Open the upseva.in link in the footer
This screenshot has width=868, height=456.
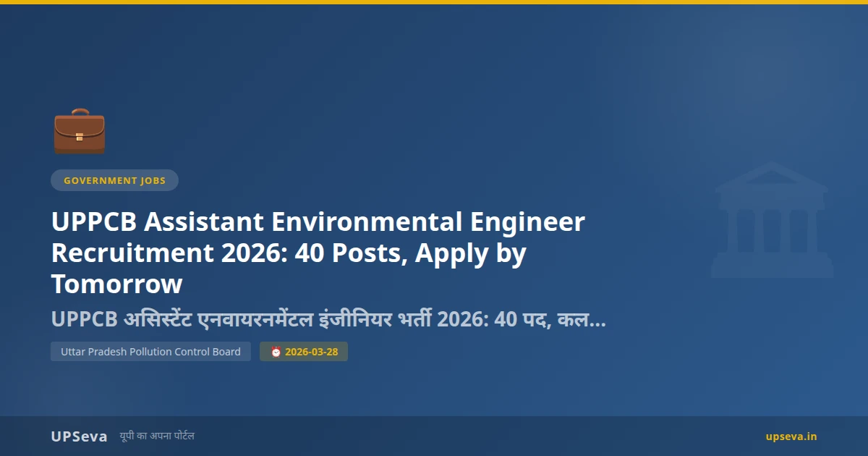pyautogui.click(x=791, y=436)
